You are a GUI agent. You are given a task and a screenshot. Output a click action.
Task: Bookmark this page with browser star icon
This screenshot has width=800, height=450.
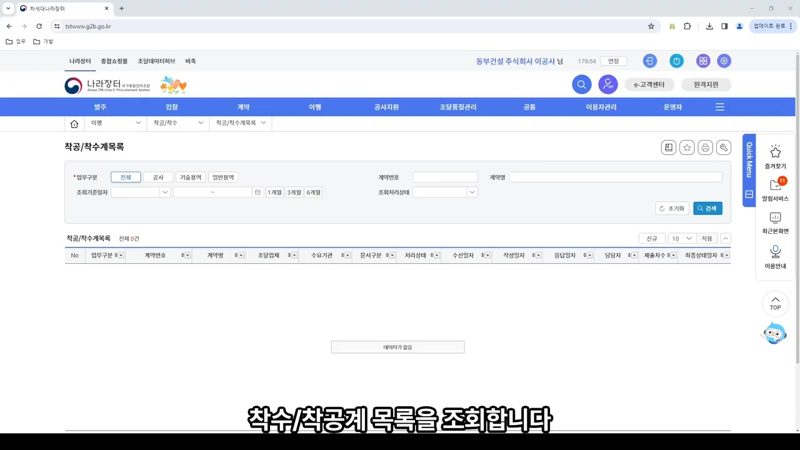point(651,26)
